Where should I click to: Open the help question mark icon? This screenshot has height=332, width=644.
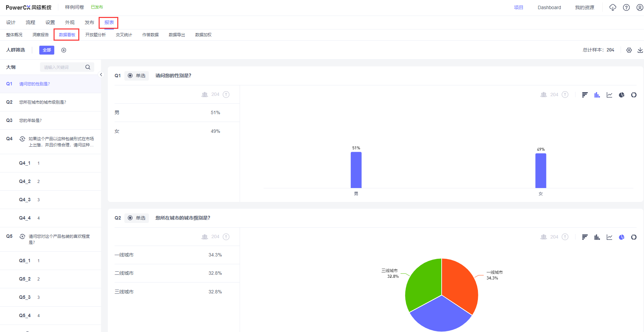pos(626,7)
